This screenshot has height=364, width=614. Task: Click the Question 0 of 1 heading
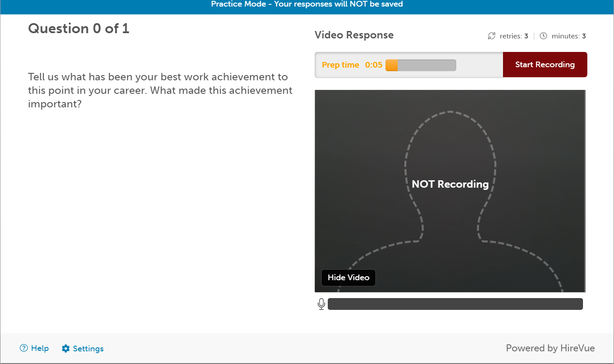point(79,29)
